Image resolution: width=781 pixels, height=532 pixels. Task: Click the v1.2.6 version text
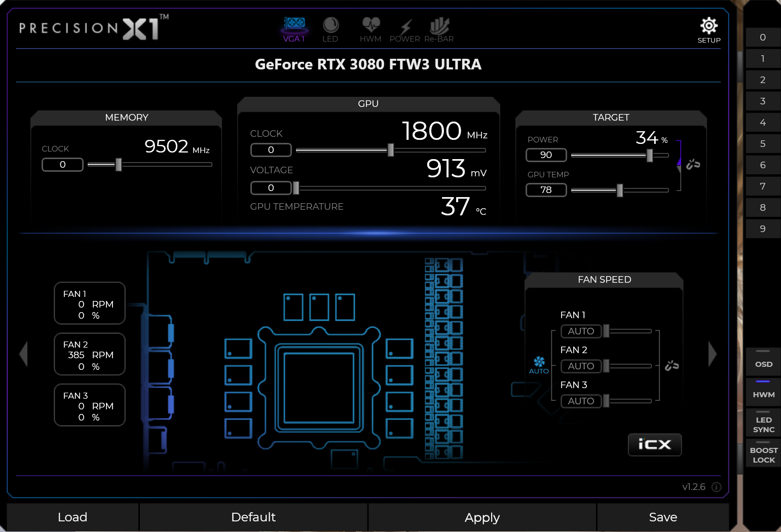tap(694, 487)
